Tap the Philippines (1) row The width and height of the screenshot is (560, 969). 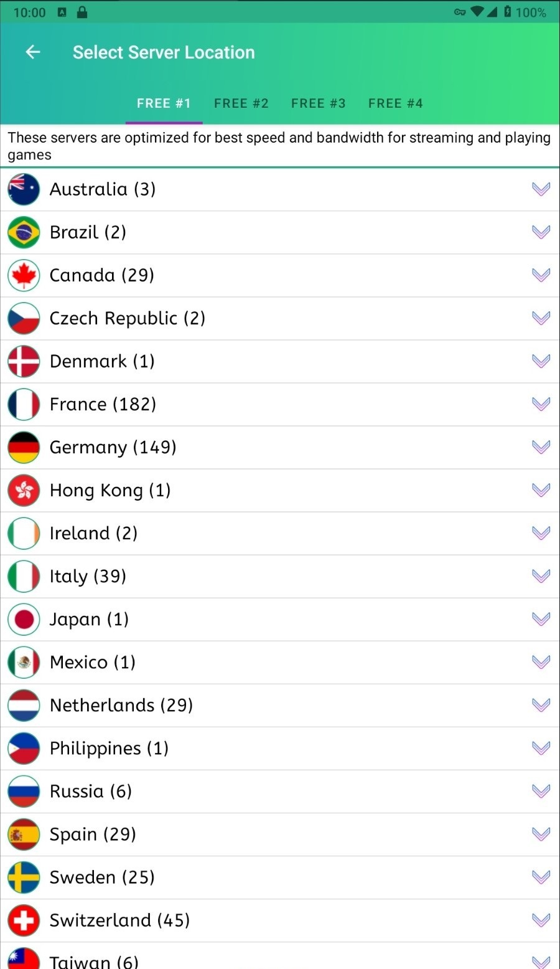click(x=109, y=748)
